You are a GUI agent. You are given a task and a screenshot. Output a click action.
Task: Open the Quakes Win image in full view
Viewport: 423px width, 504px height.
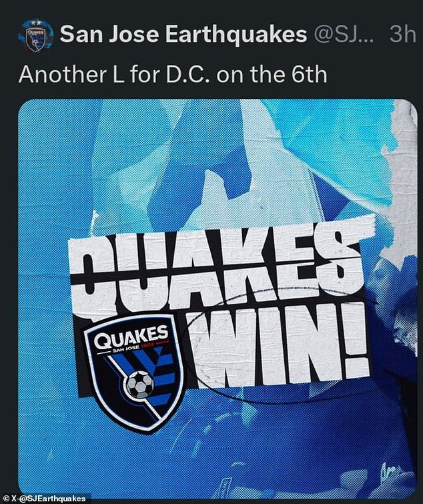tap(218, 299)
